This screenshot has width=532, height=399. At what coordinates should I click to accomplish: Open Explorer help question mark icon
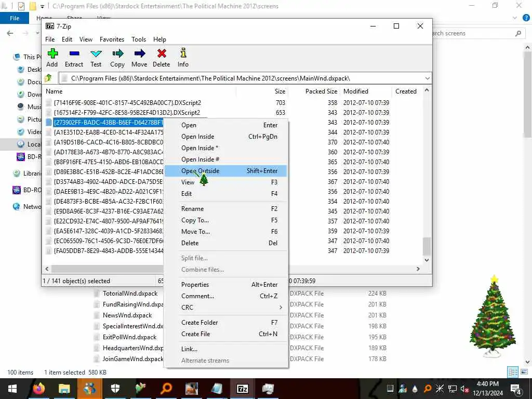tap(526, 18)
